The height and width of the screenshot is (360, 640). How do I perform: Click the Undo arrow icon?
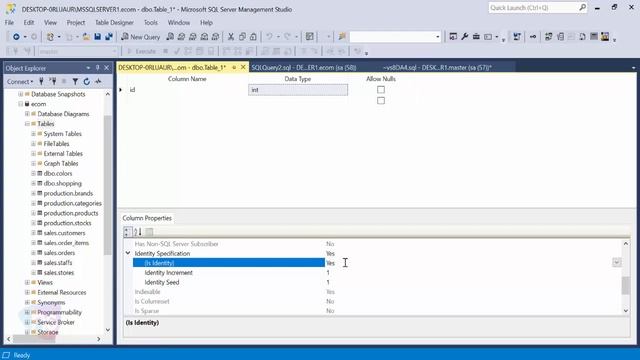[x=269, y=37]
